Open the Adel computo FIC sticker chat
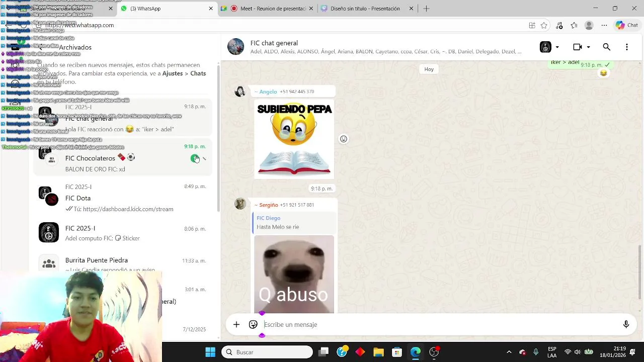This screenshot has height=362, width=644. tap(123, 233)
